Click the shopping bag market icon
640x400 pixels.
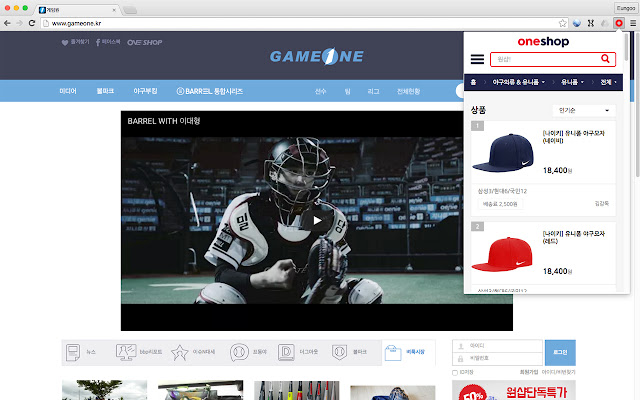tap(393, 352)
